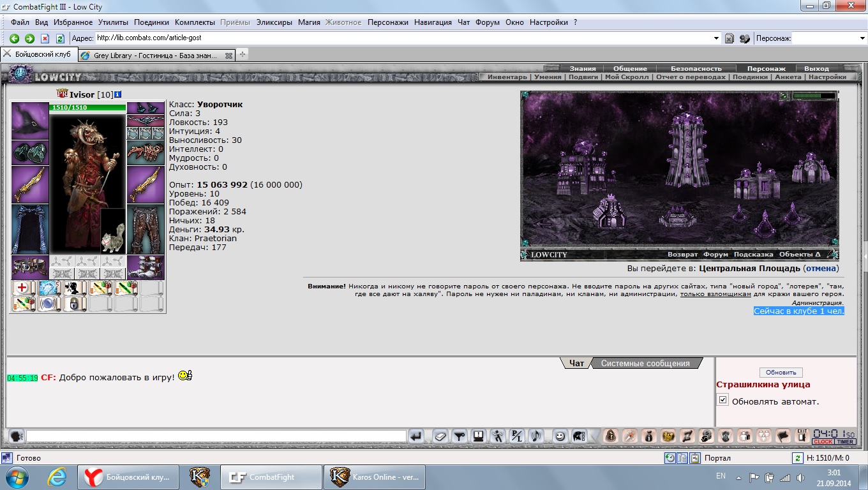
Task: Switch to the Grey Library tab
Action: 156,56
